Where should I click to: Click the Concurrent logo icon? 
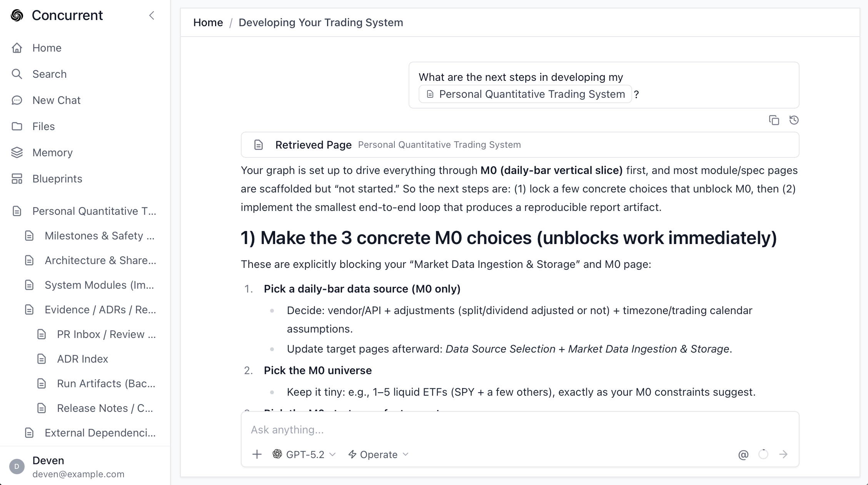coord(17,15)
